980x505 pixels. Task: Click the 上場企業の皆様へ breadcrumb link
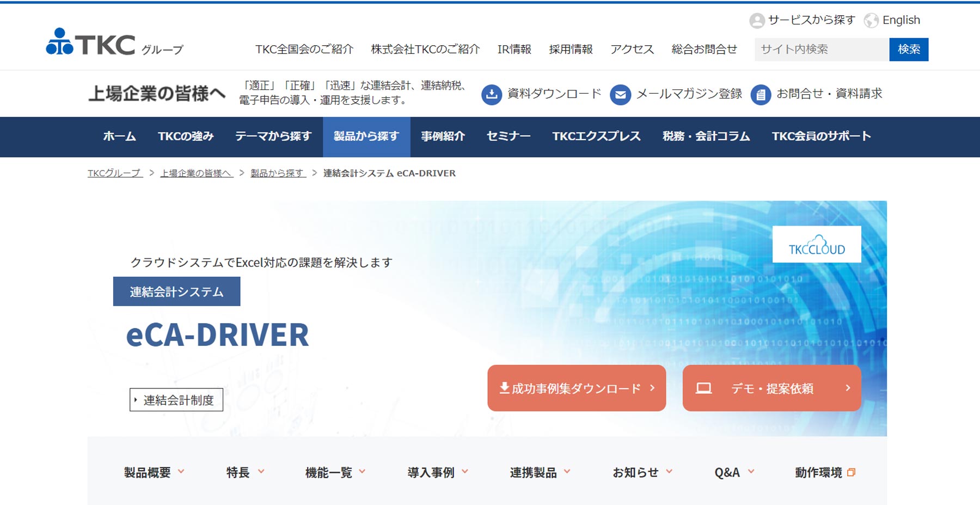coord(197,173)
